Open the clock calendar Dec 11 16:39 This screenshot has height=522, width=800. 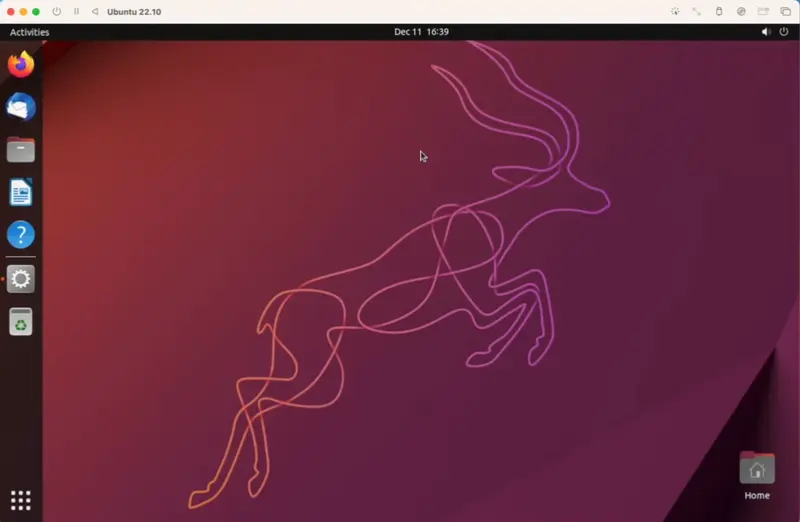[421, 32]
